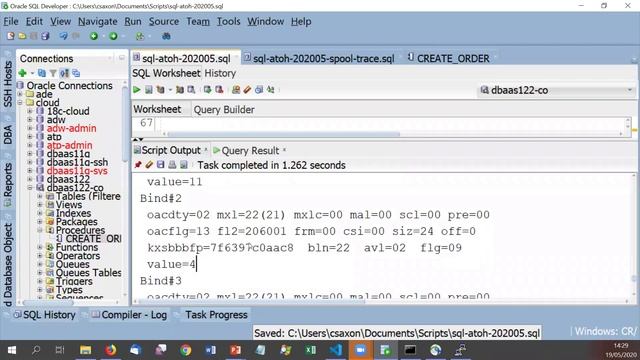640x360 pixels.
Task: Open the DBA side panel
Action: [x=8, y=135]
